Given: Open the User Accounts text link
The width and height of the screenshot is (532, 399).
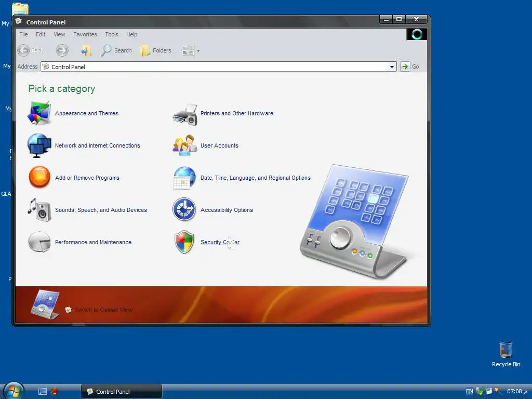Looking at the screenshot, I should tap(220, 145).
